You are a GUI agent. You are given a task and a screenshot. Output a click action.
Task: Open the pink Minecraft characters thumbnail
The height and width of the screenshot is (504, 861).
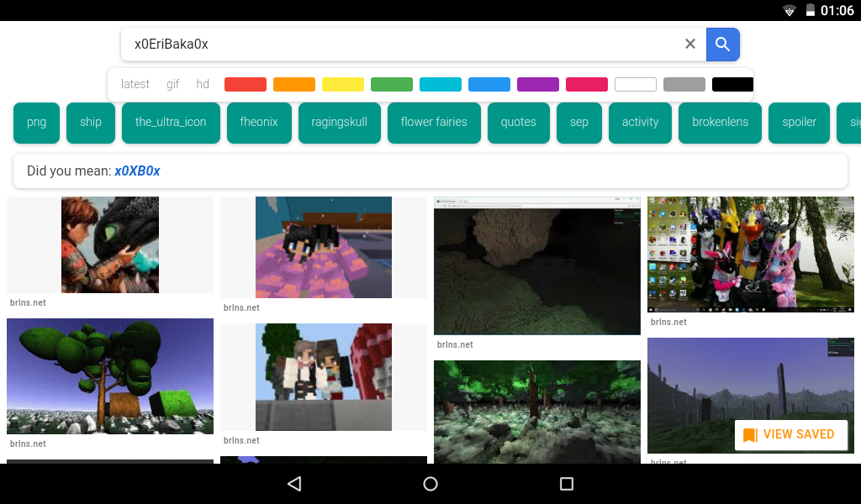coord(324,247)
